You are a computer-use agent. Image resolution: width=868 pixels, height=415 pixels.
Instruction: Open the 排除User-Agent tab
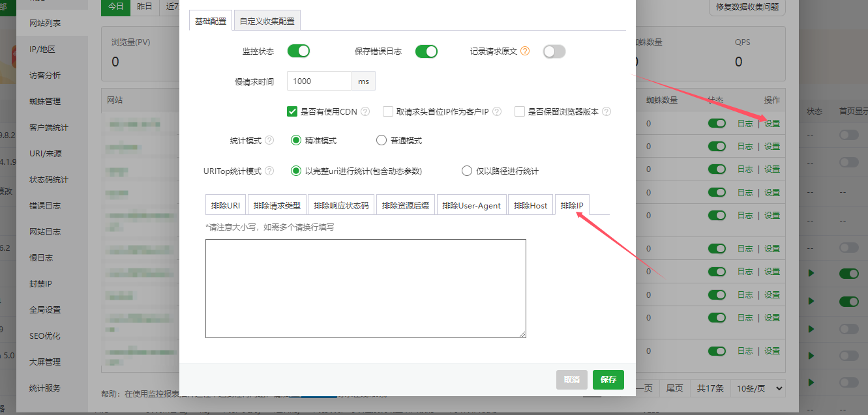(471, 205)
